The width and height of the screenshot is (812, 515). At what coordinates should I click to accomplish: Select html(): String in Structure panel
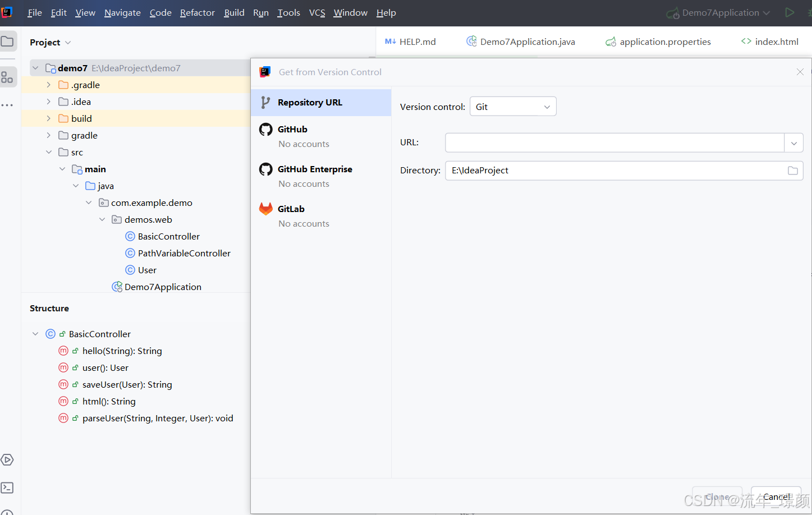[109, 401]
